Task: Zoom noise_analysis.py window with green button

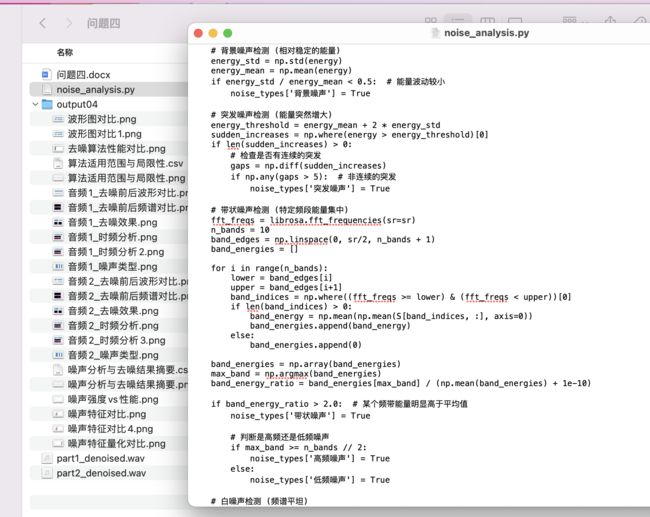Action: coord(228,33)
